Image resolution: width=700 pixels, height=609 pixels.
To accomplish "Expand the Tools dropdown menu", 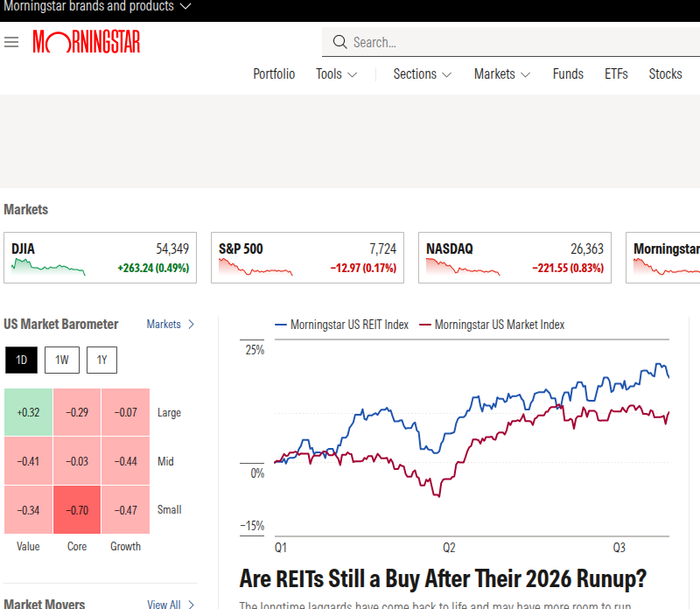I will point(337,73).
